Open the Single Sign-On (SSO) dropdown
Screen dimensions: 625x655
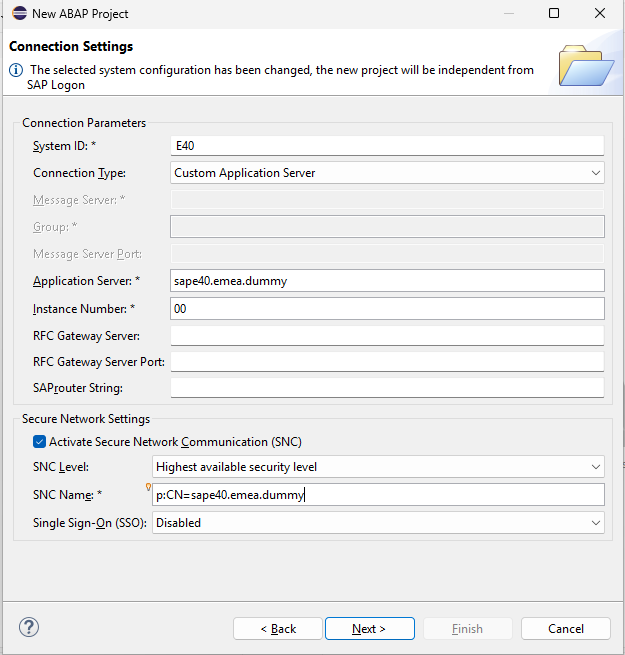pyautogui.click(x=378, y=523)
